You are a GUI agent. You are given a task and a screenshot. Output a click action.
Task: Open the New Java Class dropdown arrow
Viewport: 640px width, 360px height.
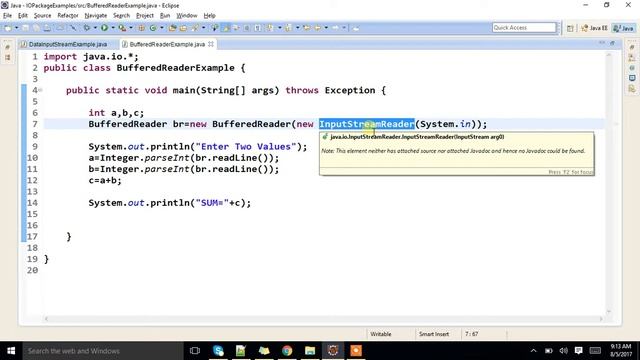162,28
